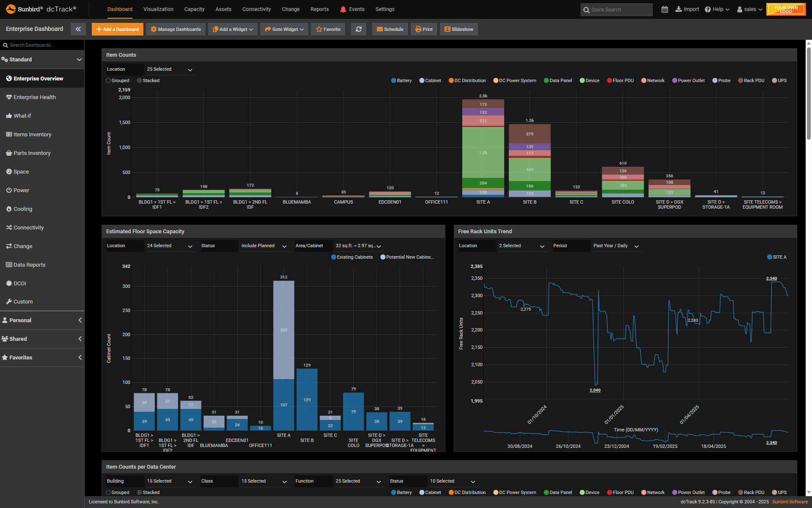
Task: Select Grouped radio in Item Counts
Action: pyautogui.click(x=108, y=80)
